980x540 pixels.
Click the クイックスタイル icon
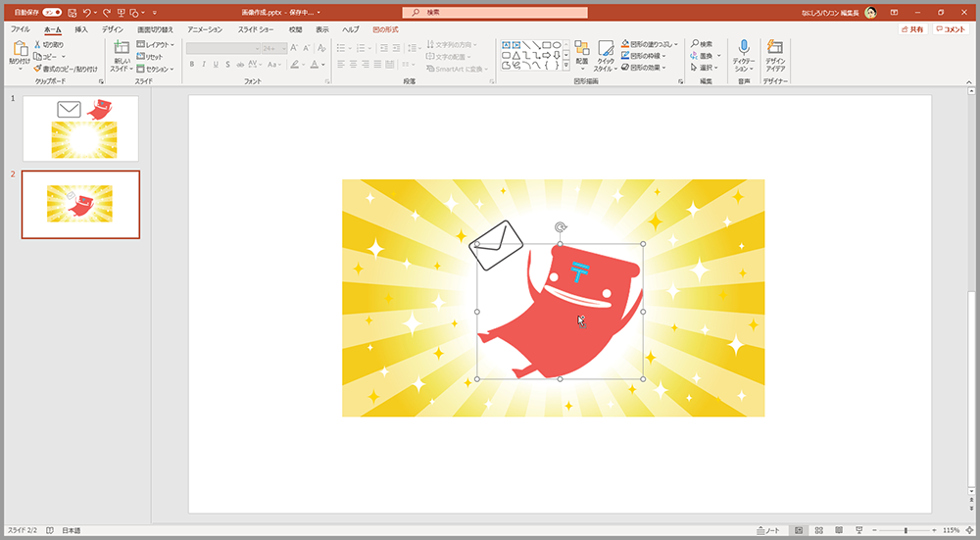pyautogui.click(x=606, y=48)
